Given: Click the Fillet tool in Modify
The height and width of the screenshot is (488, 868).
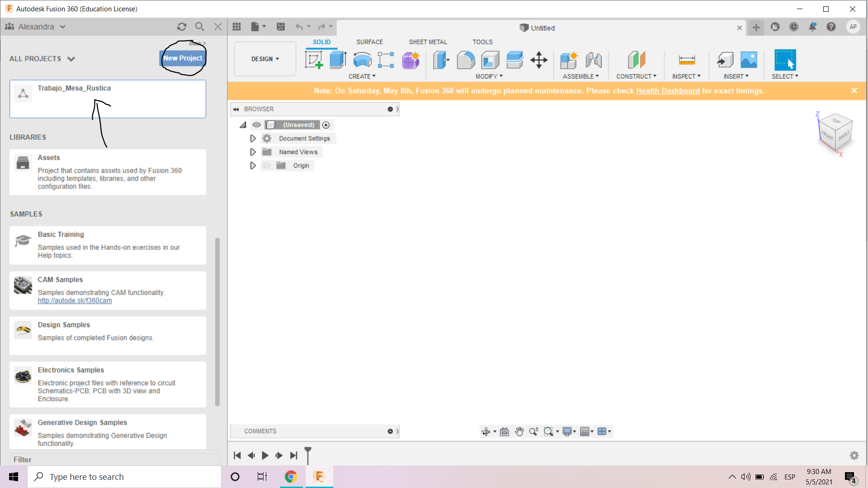Looking at the screenshot, I should (466, 60).
